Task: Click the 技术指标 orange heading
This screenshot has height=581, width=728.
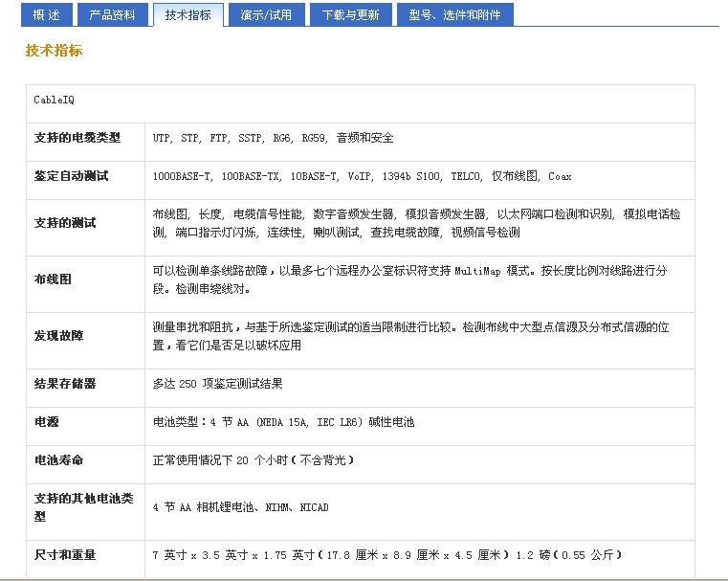Action: (x=54, y=50)
